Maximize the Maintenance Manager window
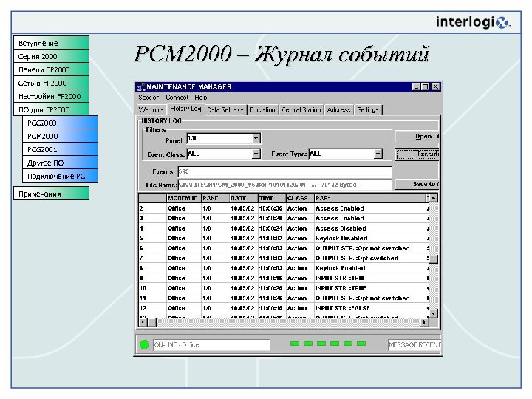The width and height of the screenshot is (532, 399). [425, 87]
